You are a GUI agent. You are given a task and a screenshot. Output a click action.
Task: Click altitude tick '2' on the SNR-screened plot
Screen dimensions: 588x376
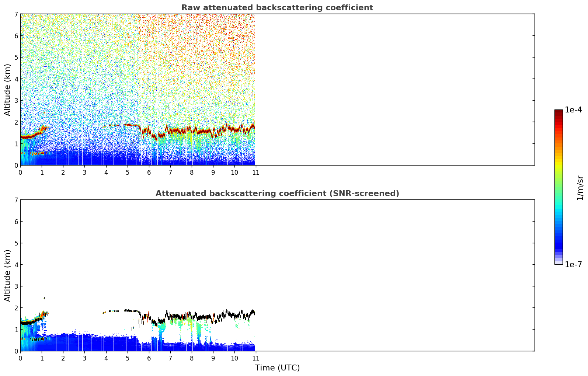click(16, 308)
